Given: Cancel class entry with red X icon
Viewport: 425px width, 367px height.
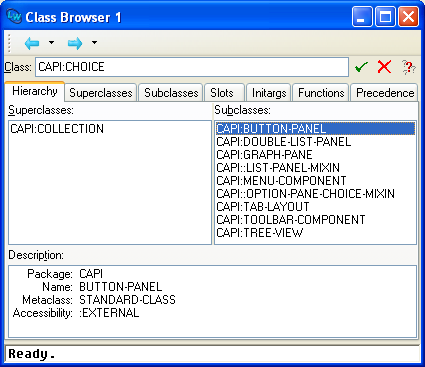Looking at the screenshot, I should pyautogui.click(x=384, y=67).
